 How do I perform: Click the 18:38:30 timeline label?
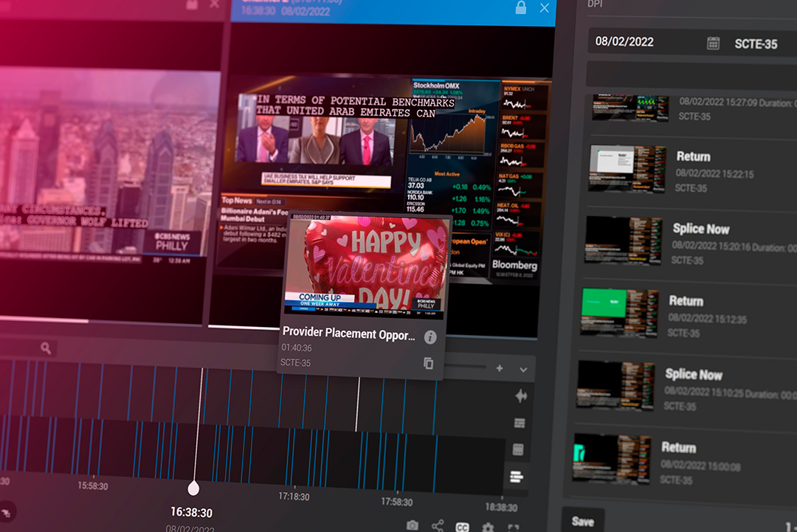[501, 507]
